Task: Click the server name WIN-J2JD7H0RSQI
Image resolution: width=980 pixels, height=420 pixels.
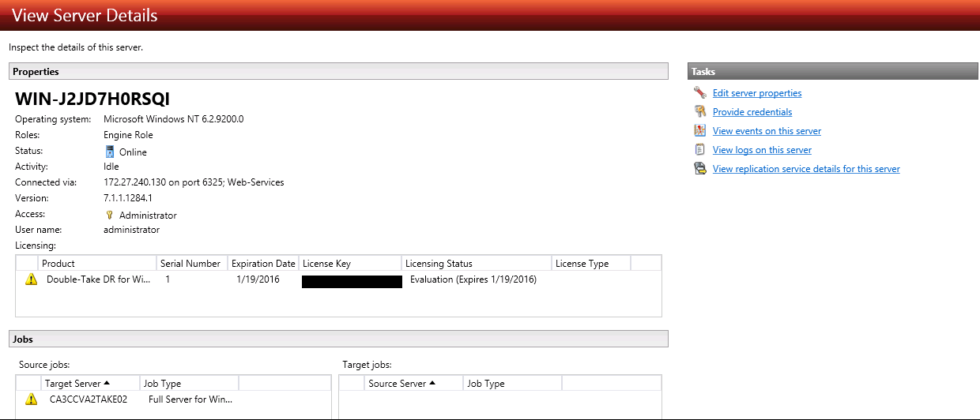Action: [x=92, y=99]
